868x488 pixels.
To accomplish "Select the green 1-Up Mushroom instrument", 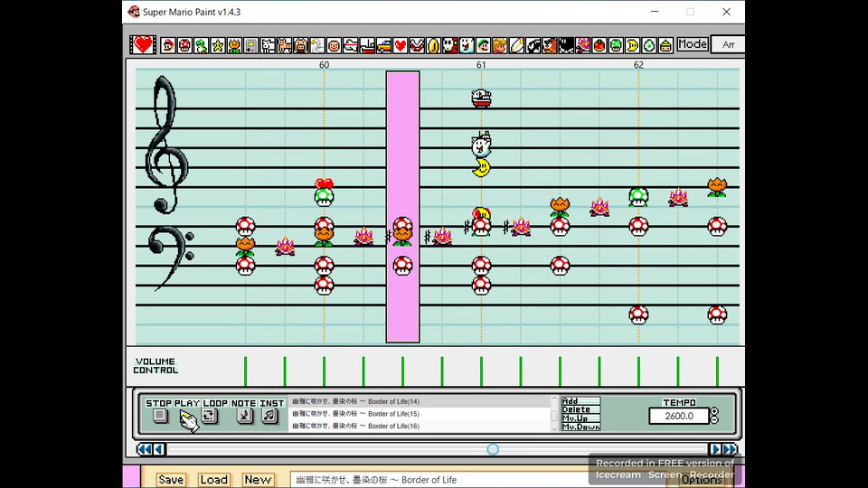I will (x=616, y=45).
